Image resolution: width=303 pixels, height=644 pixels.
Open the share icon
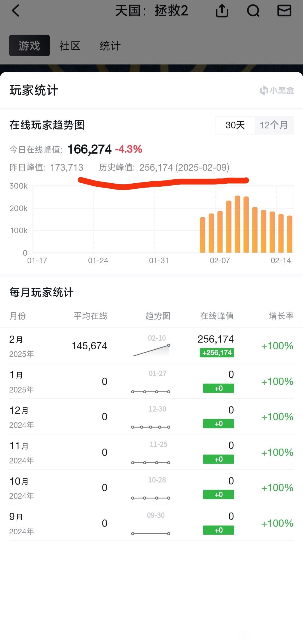[222, 11]
